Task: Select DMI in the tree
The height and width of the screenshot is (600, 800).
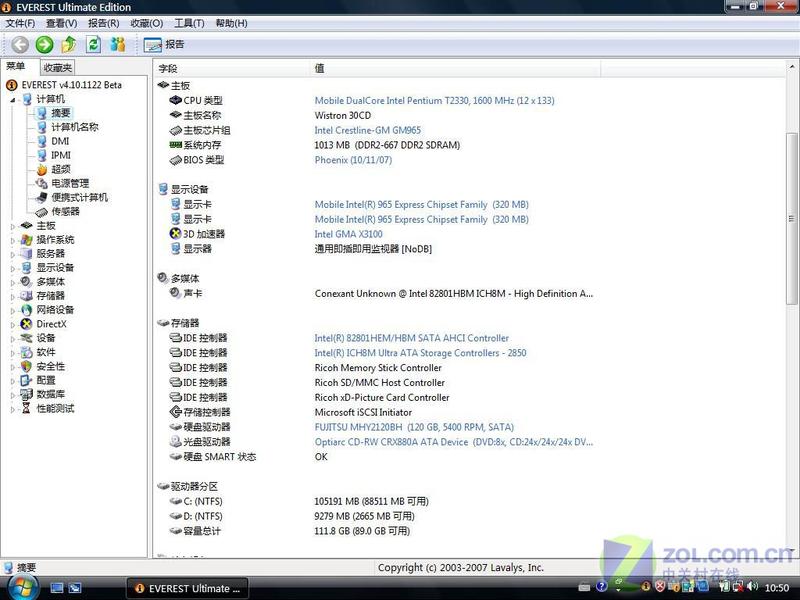Action: point(60,141)
